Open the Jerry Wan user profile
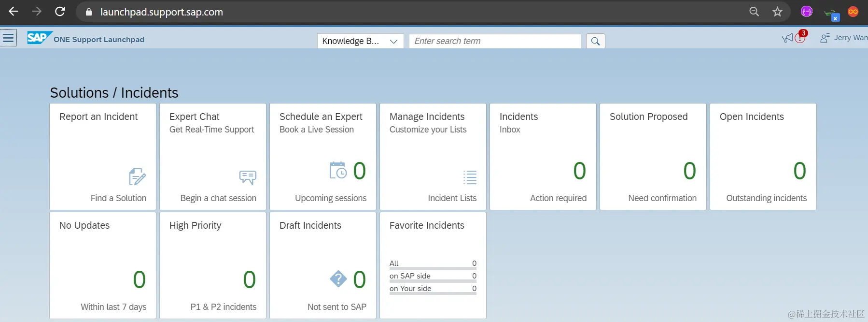The height and width of the screenshot is (322, 868). 843,38
